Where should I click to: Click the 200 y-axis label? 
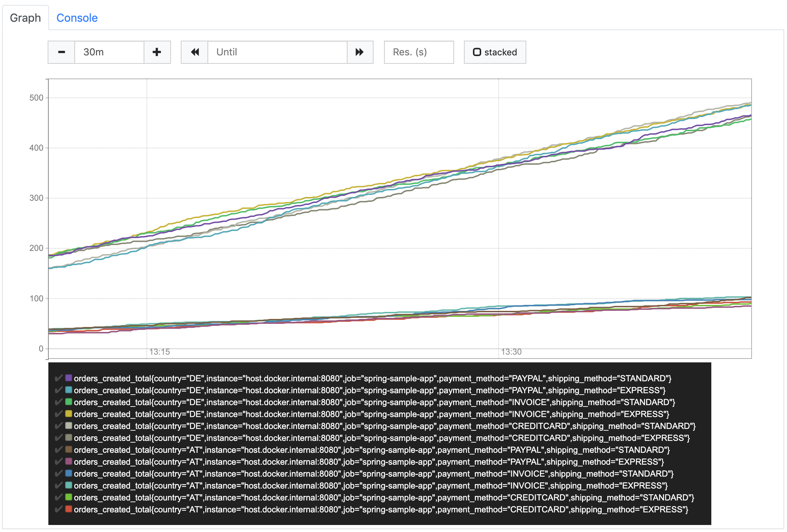[36, 248]
